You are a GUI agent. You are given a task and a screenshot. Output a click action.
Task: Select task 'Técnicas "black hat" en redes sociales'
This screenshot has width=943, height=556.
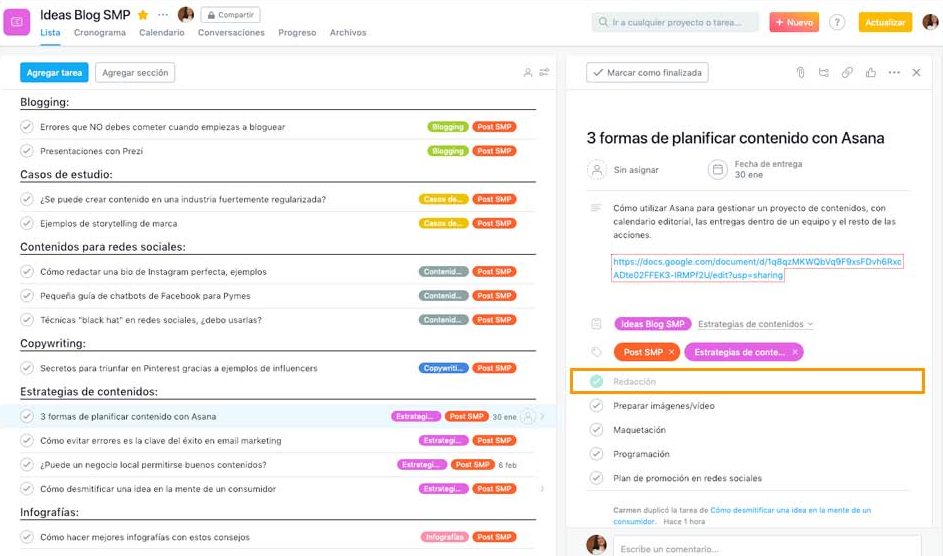(x=151, y=320)
